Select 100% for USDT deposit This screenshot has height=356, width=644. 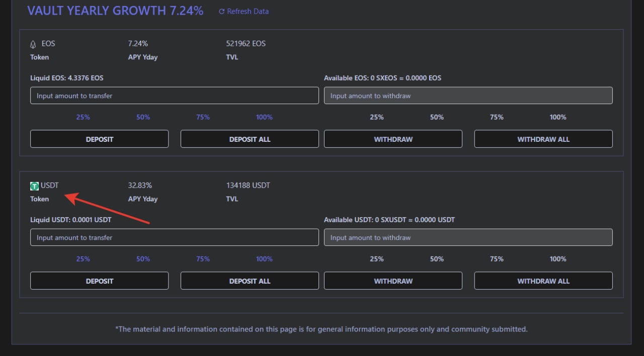point(264,259)
